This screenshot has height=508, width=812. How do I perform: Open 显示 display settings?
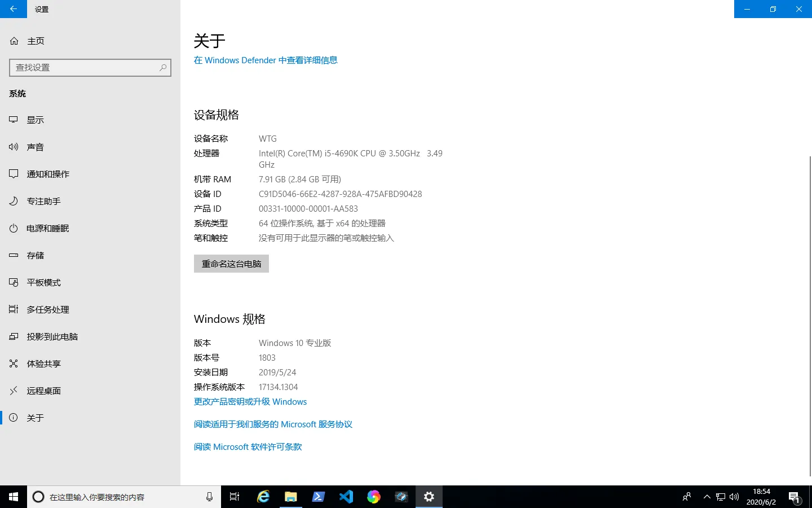tap(90, 120)
